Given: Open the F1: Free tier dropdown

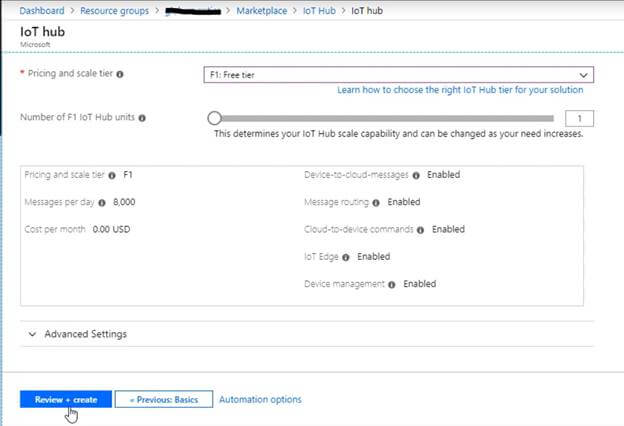Looking at the screenshot, I should (x=398, y=75).
